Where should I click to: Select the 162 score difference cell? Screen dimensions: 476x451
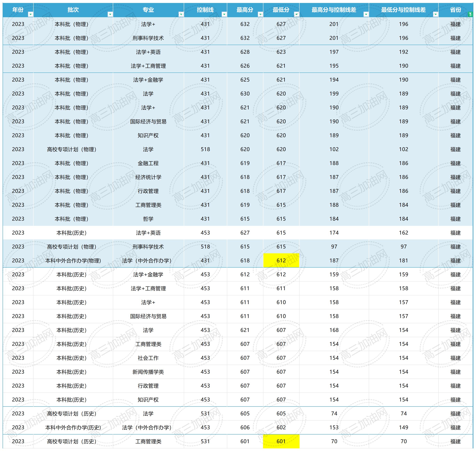point(403,233)
